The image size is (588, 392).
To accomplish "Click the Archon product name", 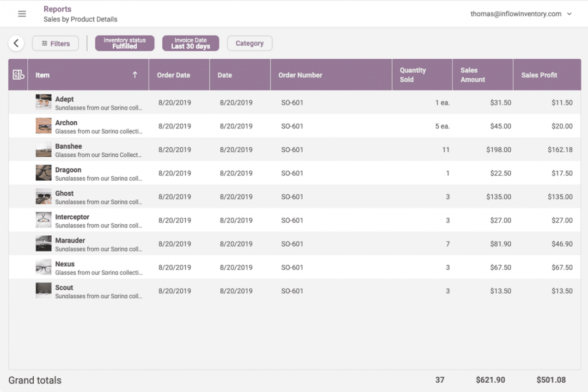I will (66, 122).
